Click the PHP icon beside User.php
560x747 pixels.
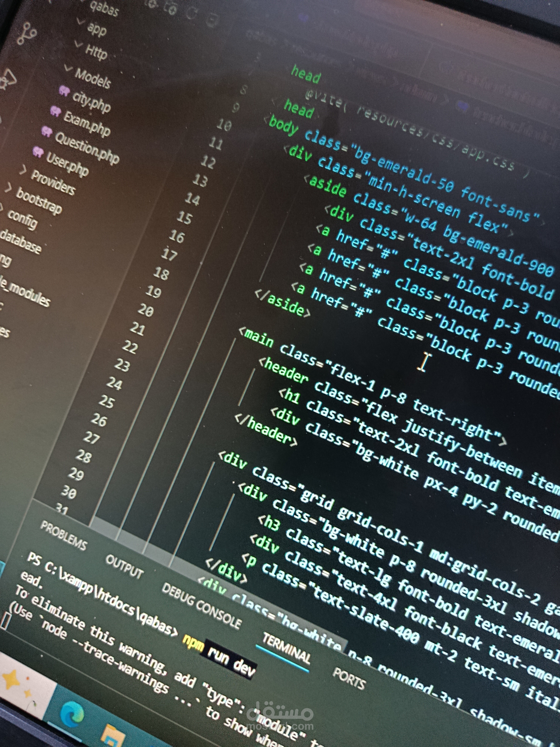(x=38, y=152)
